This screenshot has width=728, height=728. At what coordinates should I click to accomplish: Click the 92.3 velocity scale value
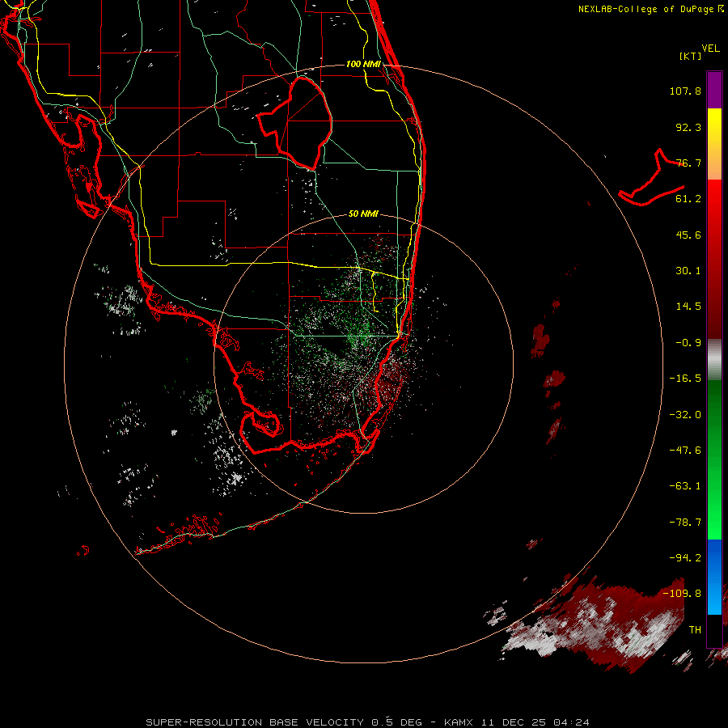tap(688, 127)
